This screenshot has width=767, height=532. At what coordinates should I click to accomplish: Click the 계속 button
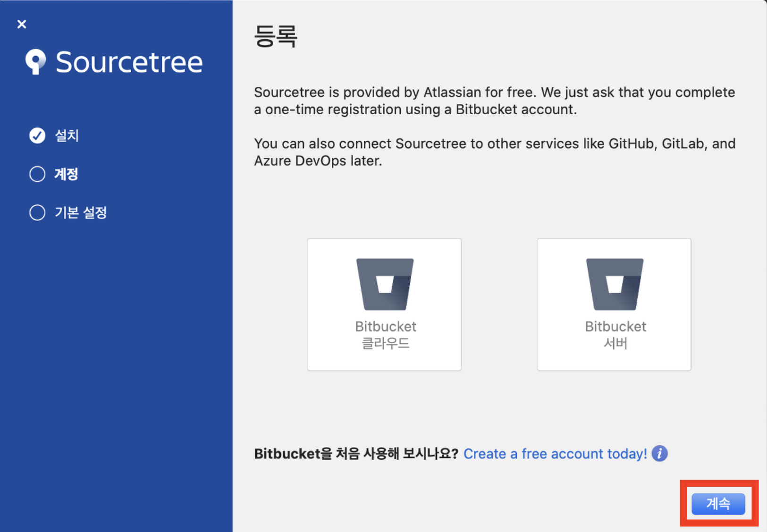718,504
